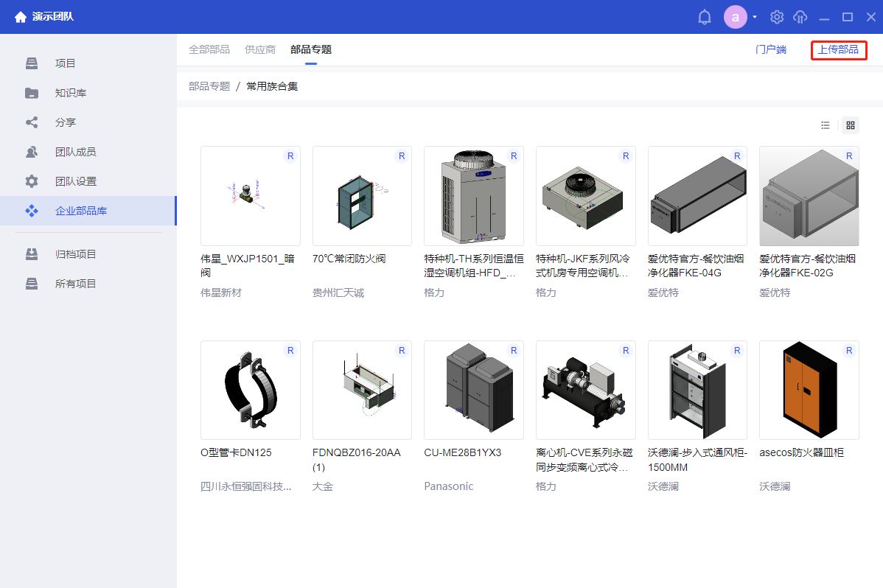Viewport: 883px width, 588px height.
Task: Select 企业部品库 in sidebar
Action: (x=88, y=211)
